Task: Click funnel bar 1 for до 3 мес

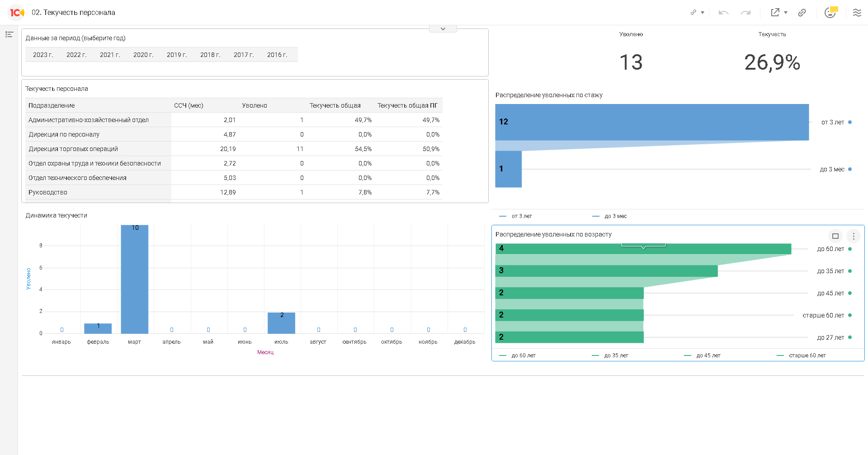Action: pos(509,169)
